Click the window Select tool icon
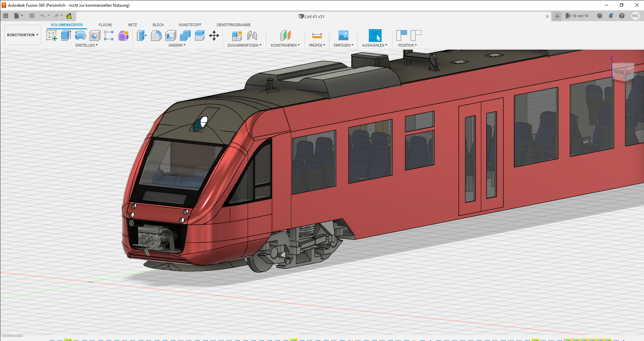 point(375,36)
